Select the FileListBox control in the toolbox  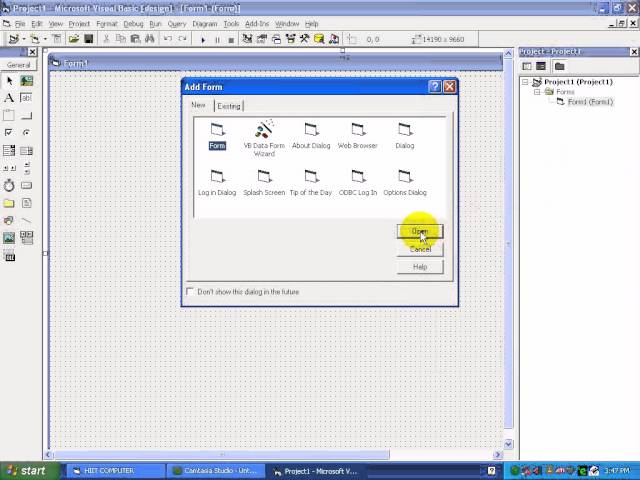click(x=27, y=203)
